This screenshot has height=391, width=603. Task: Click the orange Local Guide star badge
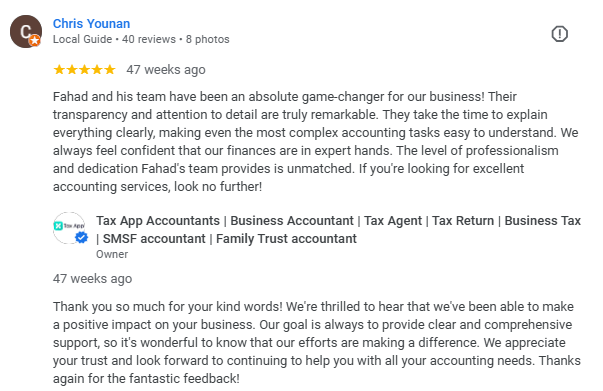pyautogui.click(x=35, y=40)
